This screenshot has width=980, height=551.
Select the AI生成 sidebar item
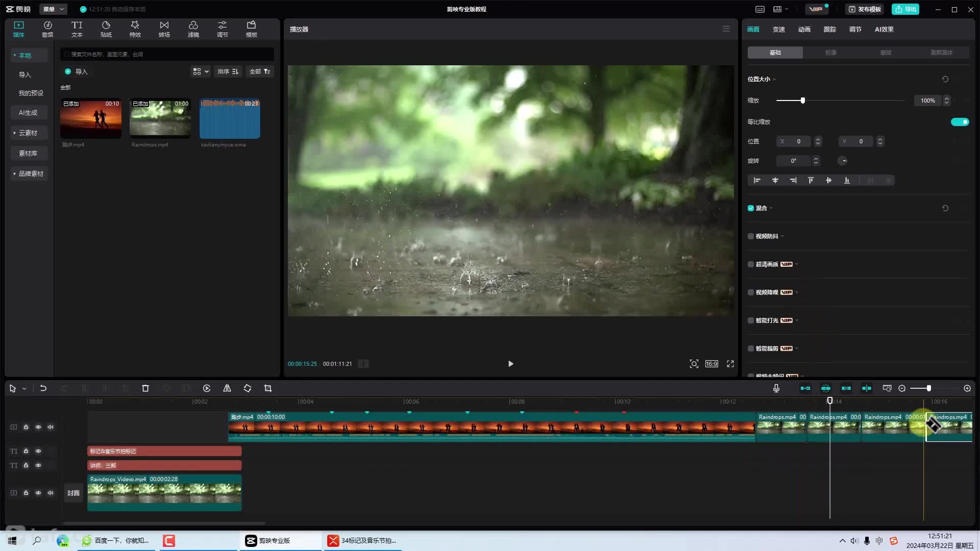[x=28, y=112]
